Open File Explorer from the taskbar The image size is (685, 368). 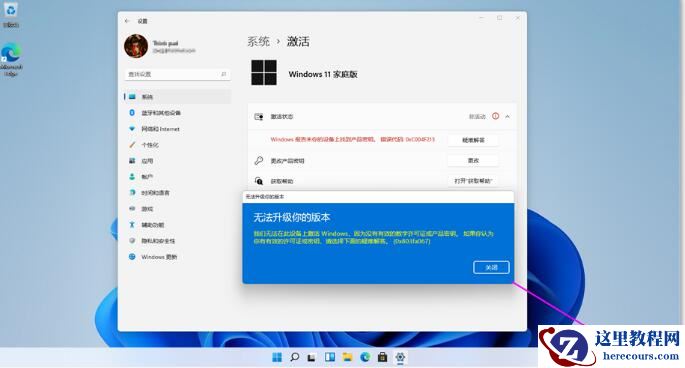click(x=347, y=358)
